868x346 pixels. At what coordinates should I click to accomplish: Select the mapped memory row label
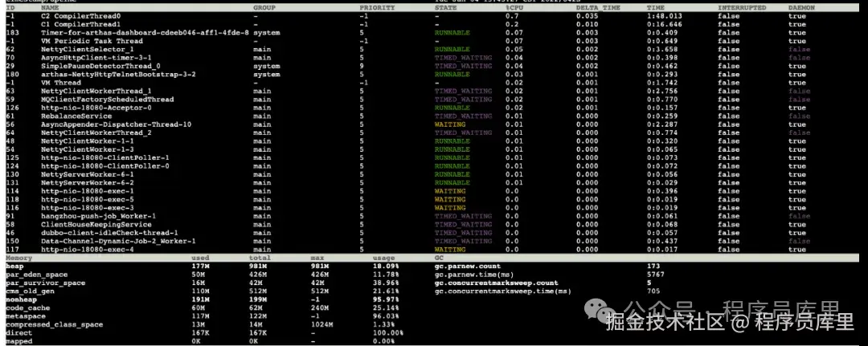click(18, 341)
